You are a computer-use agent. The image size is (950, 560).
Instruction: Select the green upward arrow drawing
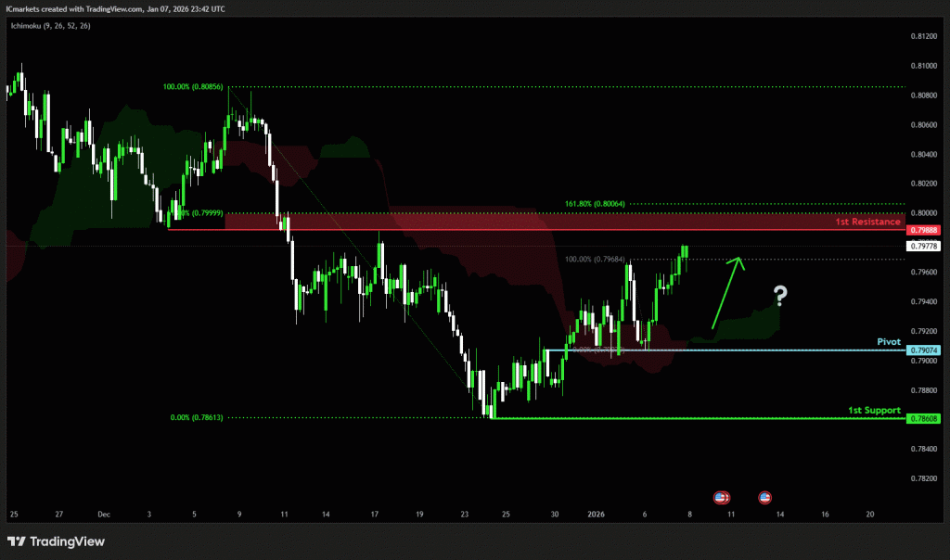(727, 292)
